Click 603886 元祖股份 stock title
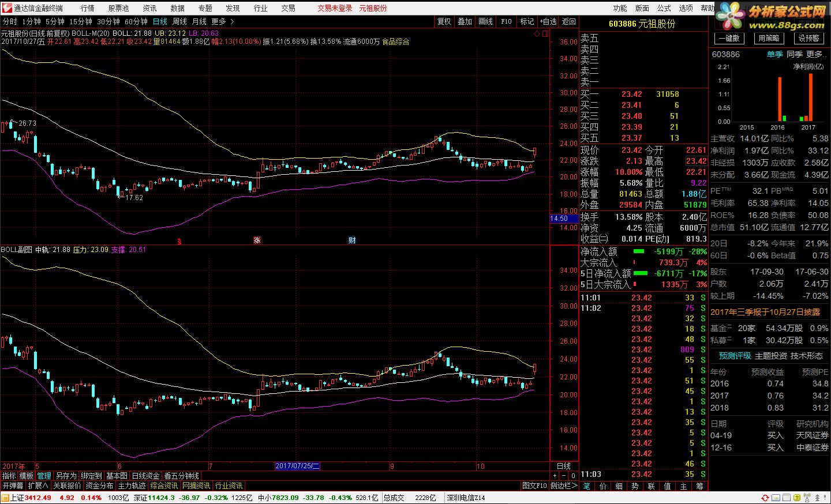 point(642,24)
